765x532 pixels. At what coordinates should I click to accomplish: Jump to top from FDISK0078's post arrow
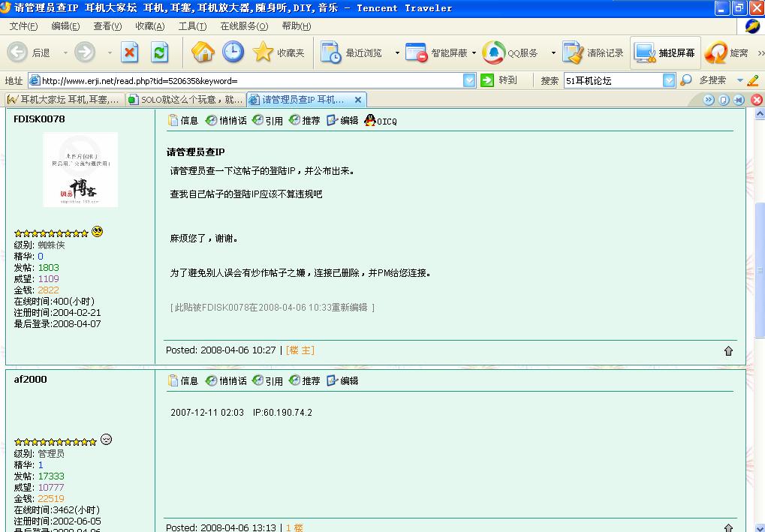point(728,350)
